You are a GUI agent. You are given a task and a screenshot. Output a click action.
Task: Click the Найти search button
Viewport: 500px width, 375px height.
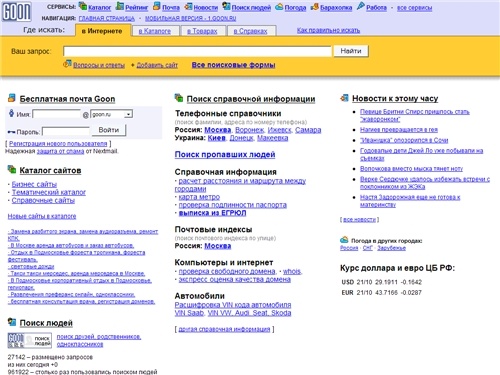pyautogui.click(x=351, y=51)
